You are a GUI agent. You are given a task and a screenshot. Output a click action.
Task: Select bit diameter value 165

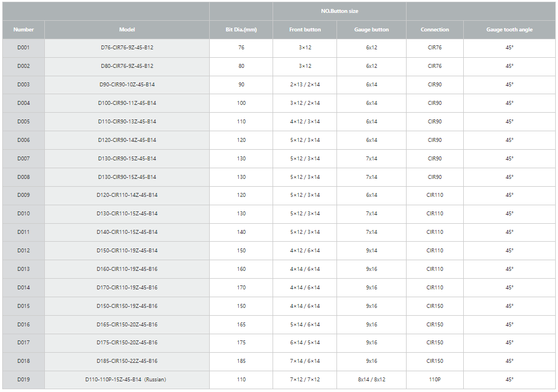pyautogui.click(x=241, y=324)
